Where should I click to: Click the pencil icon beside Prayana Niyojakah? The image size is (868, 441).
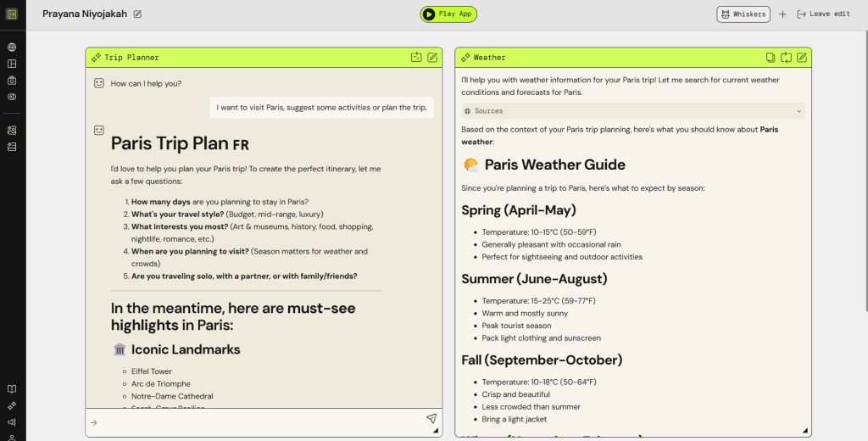pos(138,14)
